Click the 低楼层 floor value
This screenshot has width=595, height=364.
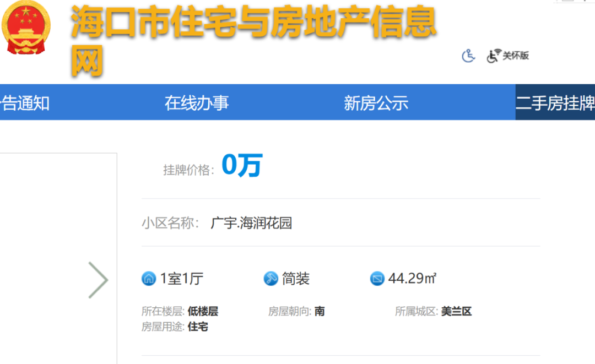(x=203, y=312)
